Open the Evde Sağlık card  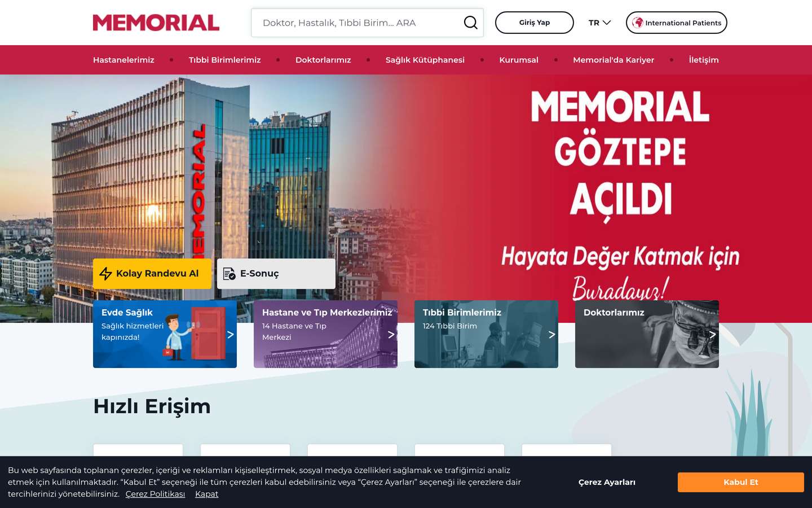pyautogui.click(x=165, y=334)
